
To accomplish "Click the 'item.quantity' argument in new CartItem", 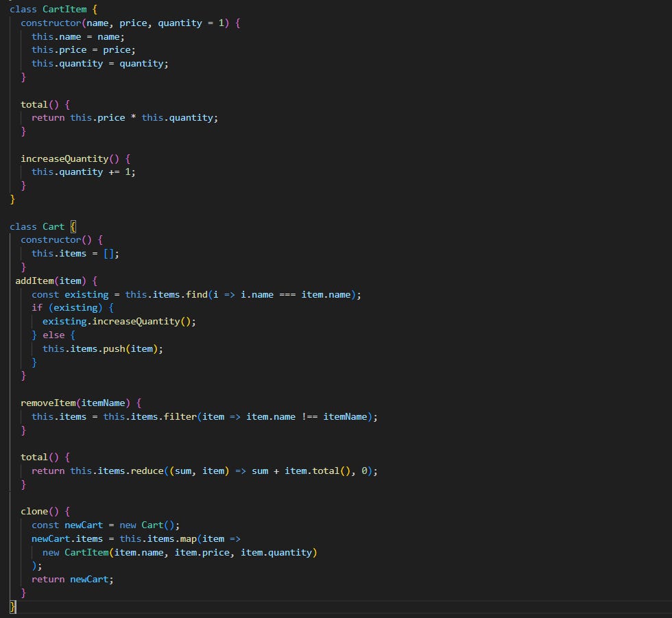I will 276,552.
